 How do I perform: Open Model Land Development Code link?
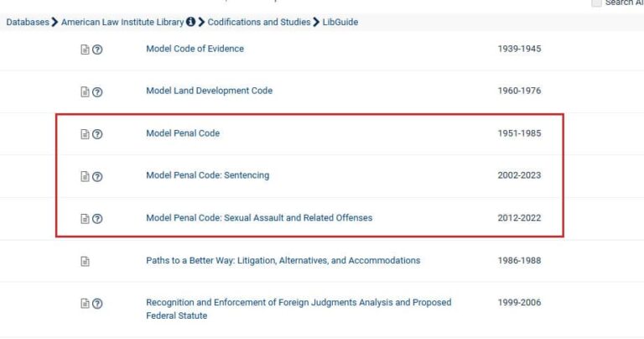tap(209, 91)
